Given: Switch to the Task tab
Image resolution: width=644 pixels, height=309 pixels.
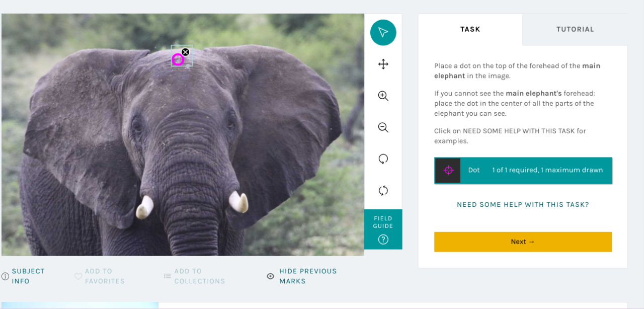Looking at the screenshot, I should (470, 29).
